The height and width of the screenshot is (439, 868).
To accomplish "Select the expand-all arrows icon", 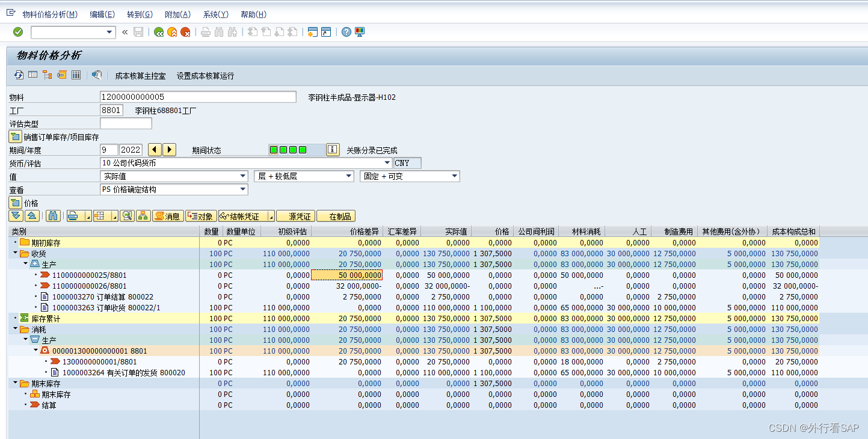I will coord(16,216).
